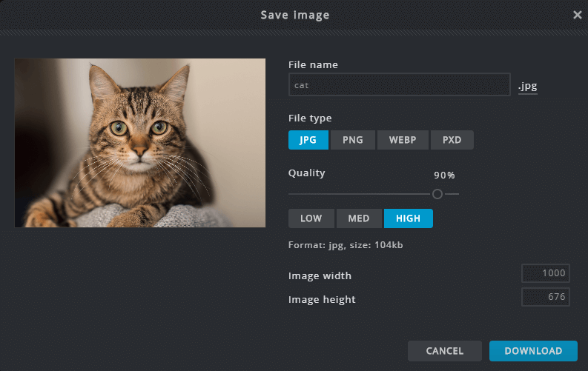Click the 90% quality value label
The width and height of the screenshot is (588, 371).
(444, 176)
